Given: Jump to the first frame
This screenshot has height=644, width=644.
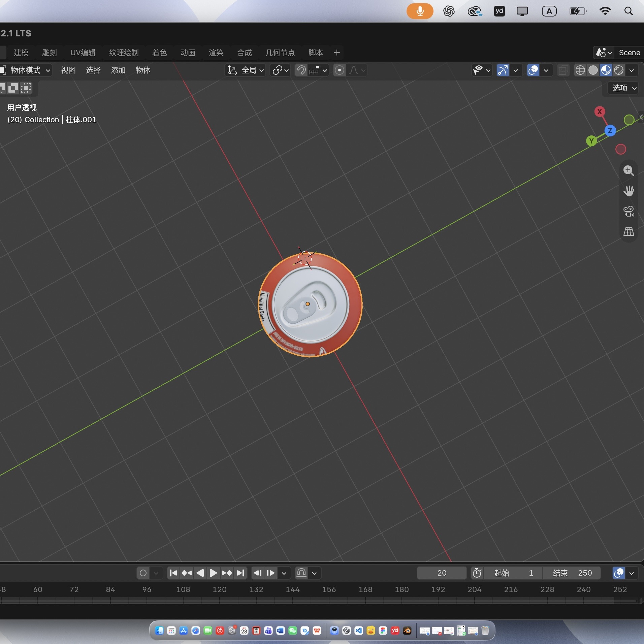Looking at the screenshot, I should click(173, 573).
